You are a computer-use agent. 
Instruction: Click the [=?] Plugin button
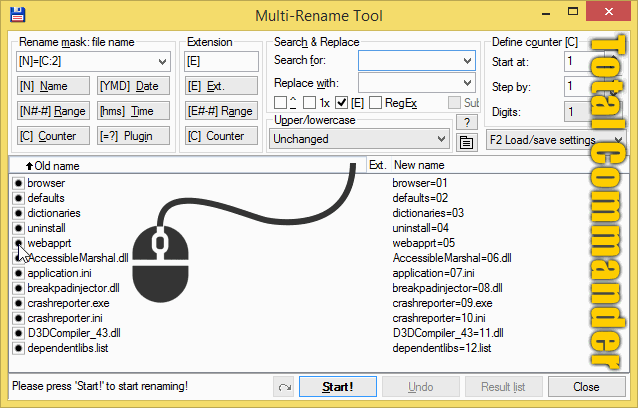click(x=133, y=136)
